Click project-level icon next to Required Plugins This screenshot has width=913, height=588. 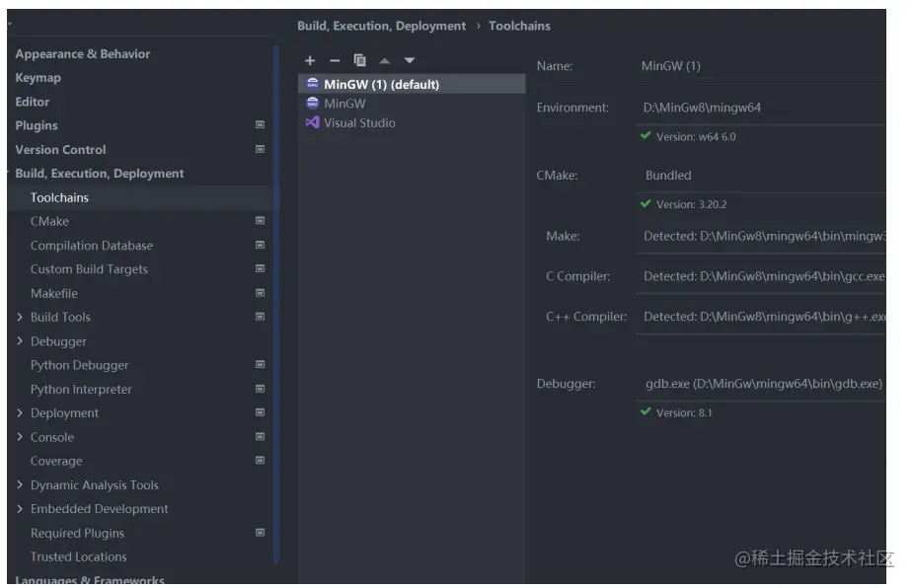261,533
